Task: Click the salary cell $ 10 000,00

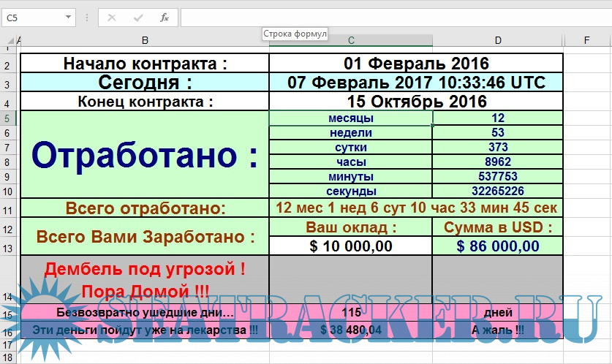Action: pyautogui.click(x=351, y=246)
